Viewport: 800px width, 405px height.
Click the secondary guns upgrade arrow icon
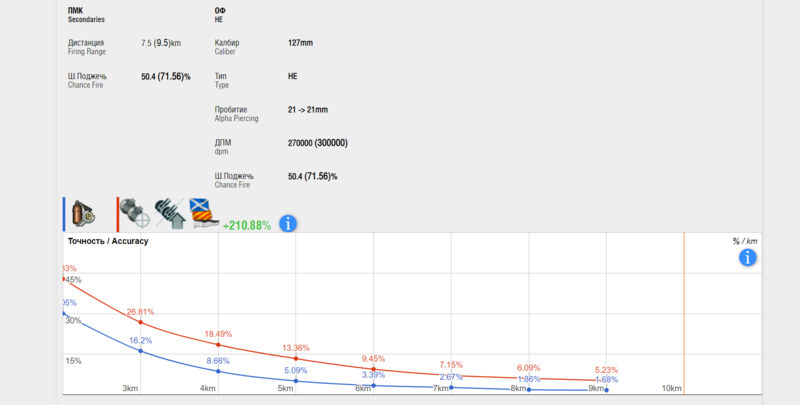tap(170, 213)
